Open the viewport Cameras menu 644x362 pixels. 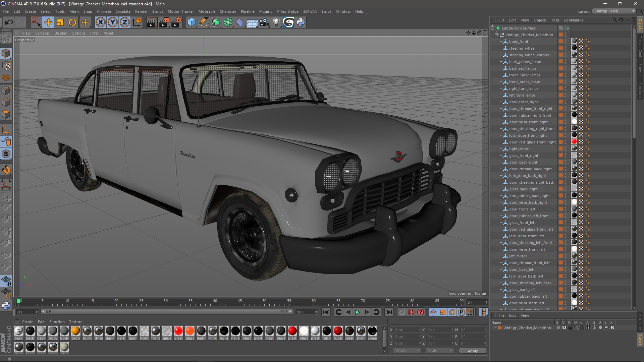click(x=42, y=33)
